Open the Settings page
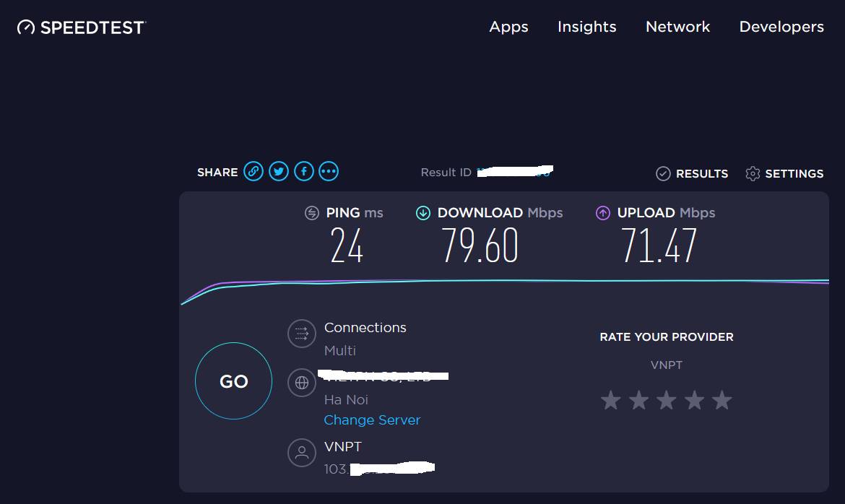Viewport: 845px width, 504px height. (784, 173)
